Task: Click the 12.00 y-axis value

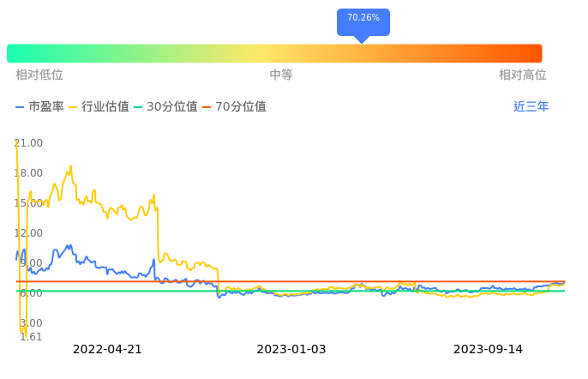Action: coord(29,233)
